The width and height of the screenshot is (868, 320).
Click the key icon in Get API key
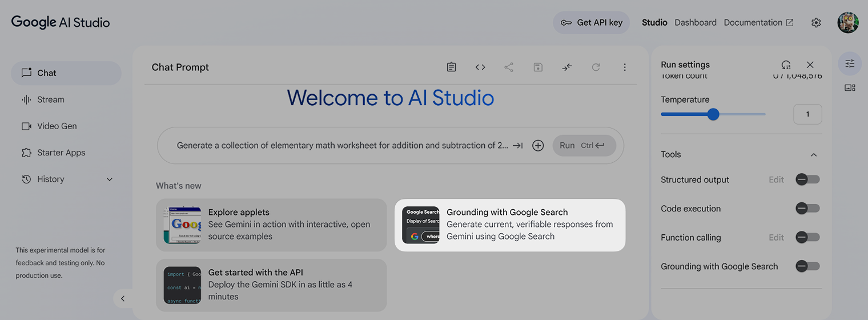coord(566,23)
